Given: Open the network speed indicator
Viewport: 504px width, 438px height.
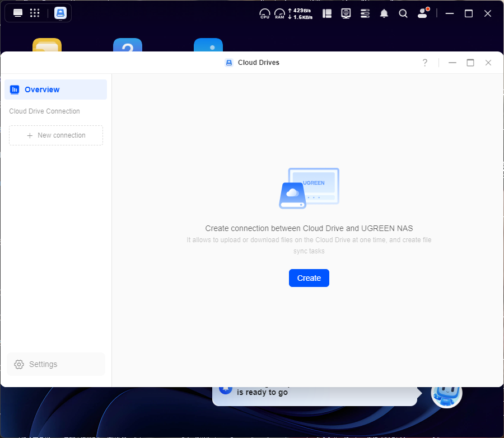Looking at the screenshot, I should point(300,13).
